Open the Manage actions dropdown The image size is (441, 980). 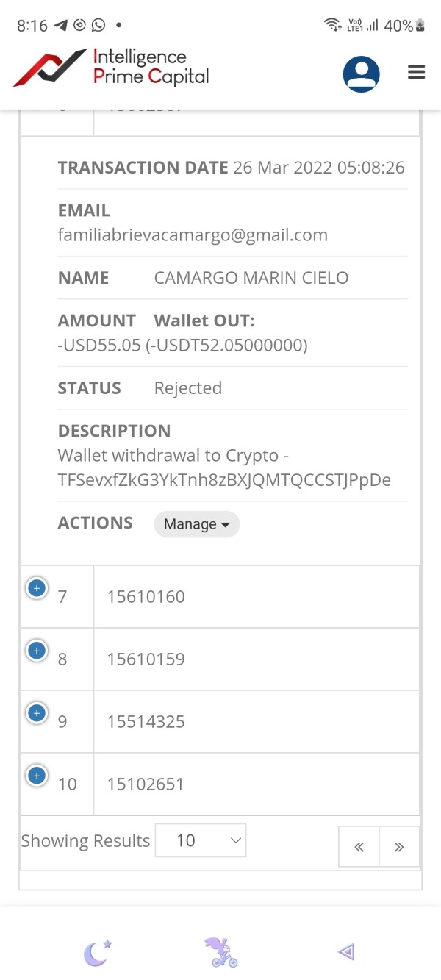click(196, 524)
